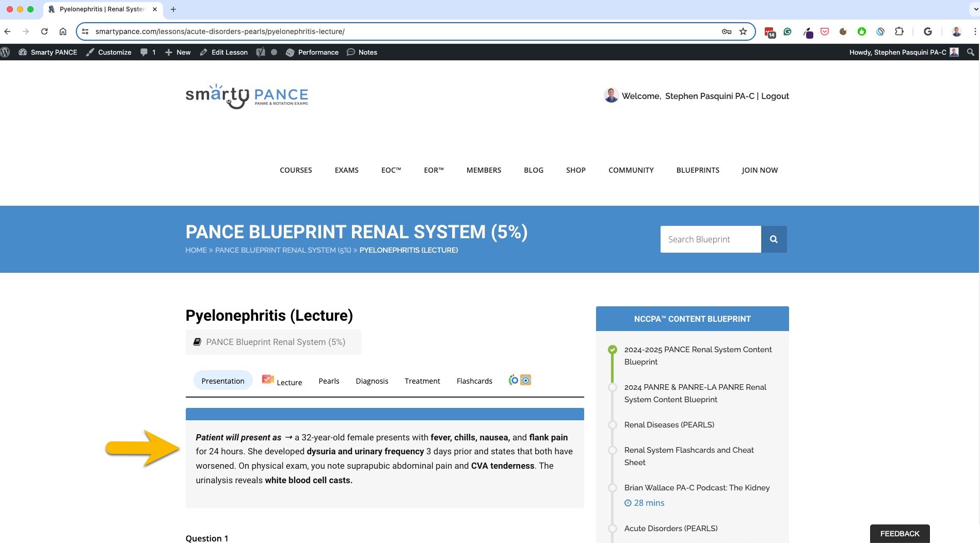This screenshot has height=543, width=980.
Task: Open the Extensions puzzle piece icon
Action: pos(899,31)
